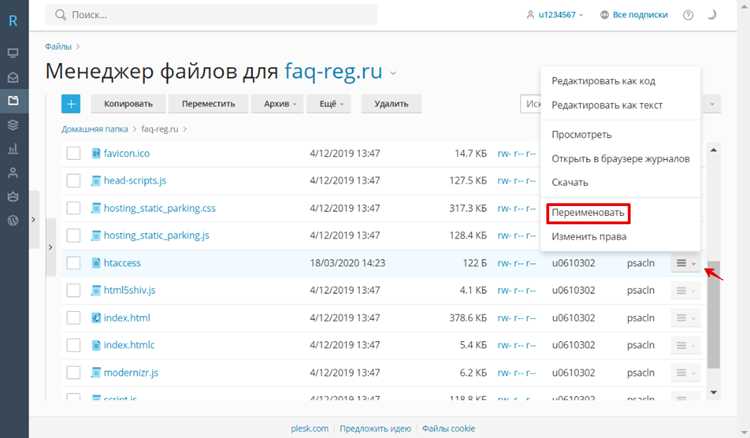This screenshot has width=750, height=438.
Task: Open the Mail icon in left sidebar
Action: pyautogui.click(x=13, y=77)
